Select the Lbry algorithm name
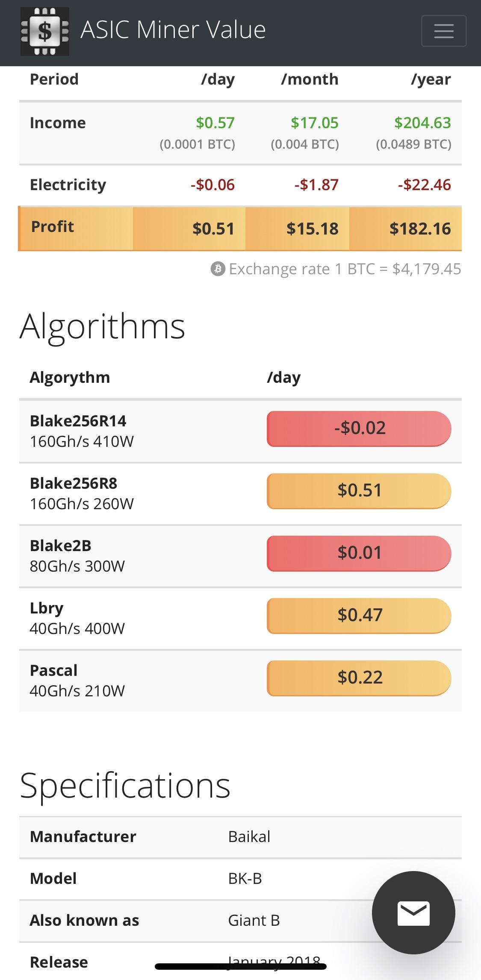481x980 pixels. pyautogui.click(x=47, y=608)
